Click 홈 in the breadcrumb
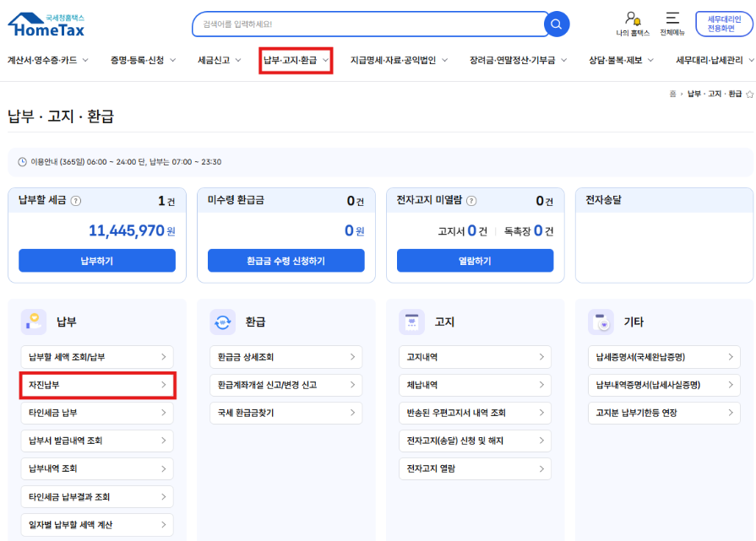756x541 pixels. click(672, 94)
